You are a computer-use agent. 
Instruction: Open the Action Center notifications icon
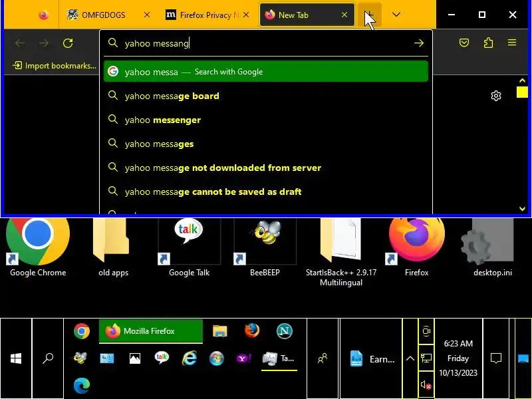(x=496, y=358)
